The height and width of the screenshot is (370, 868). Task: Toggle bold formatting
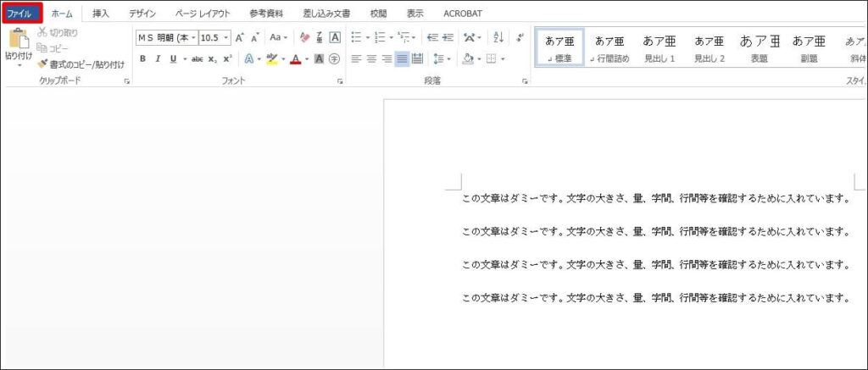point(142,58)
